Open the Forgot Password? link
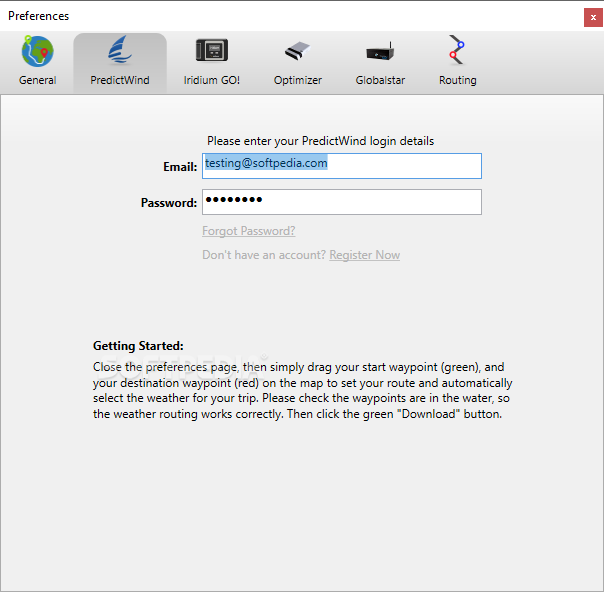 tap(249, 231)
